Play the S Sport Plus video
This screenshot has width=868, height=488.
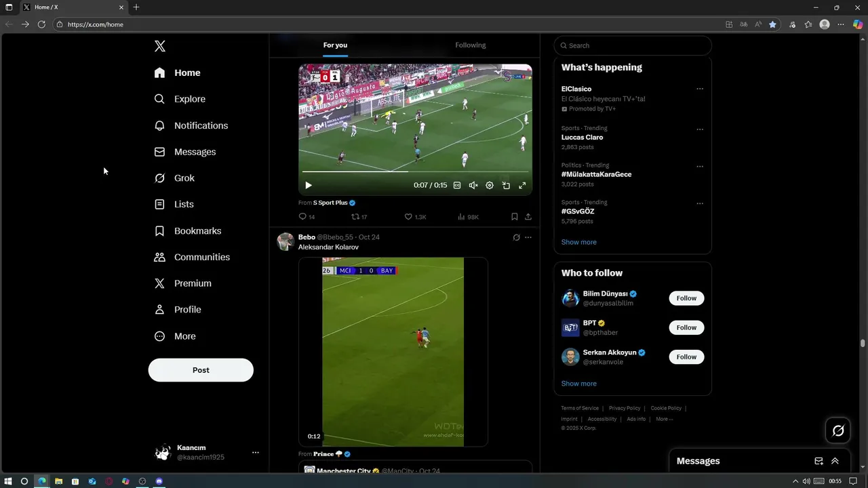pyautogui.click(x=309, y=185)
